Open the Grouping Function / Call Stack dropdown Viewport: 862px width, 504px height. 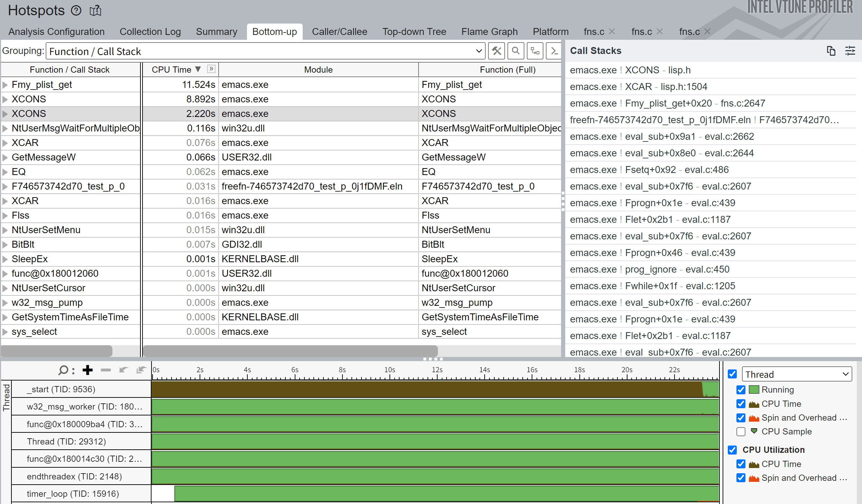265,51
